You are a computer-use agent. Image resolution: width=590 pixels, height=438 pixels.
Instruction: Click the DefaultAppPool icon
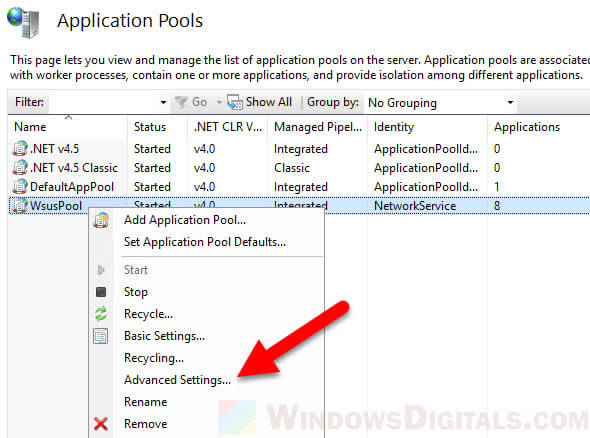(x=20, y=187)
